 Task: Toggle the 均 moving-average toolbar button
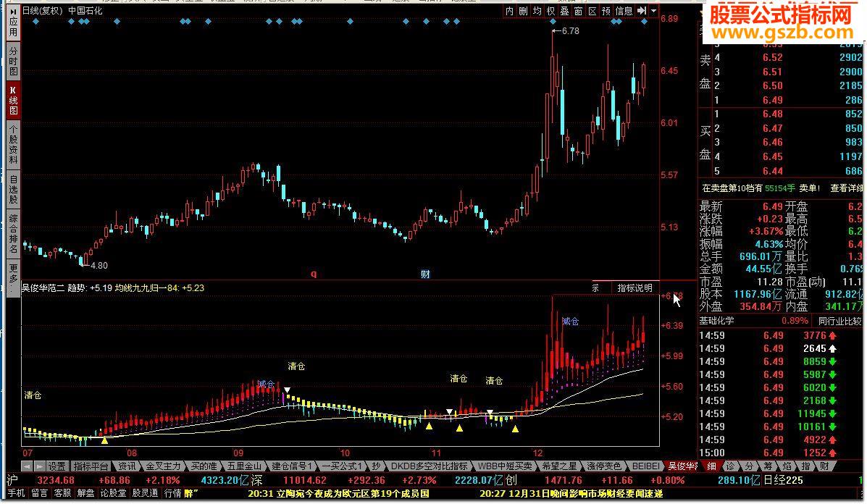point(537,11)
